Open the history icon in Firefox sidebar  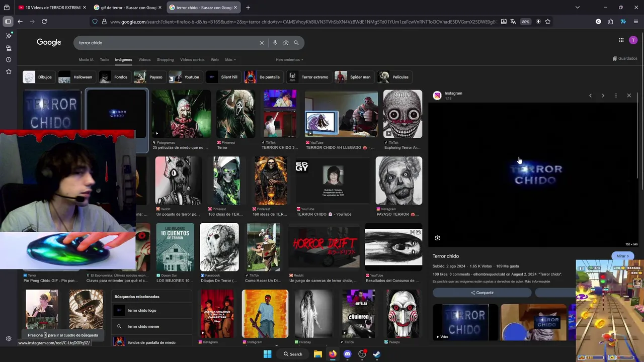[x=9, y=60]
